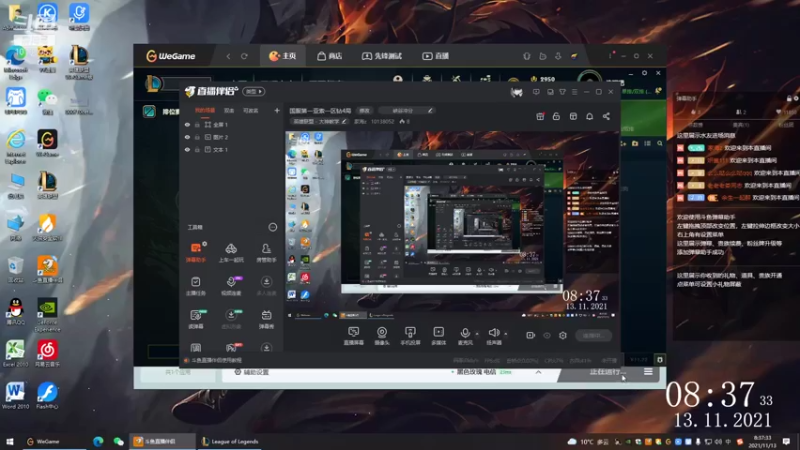800x450 pixels.
Task: Open the gift box icon in streaming toolbar
Action: point(540,116)
